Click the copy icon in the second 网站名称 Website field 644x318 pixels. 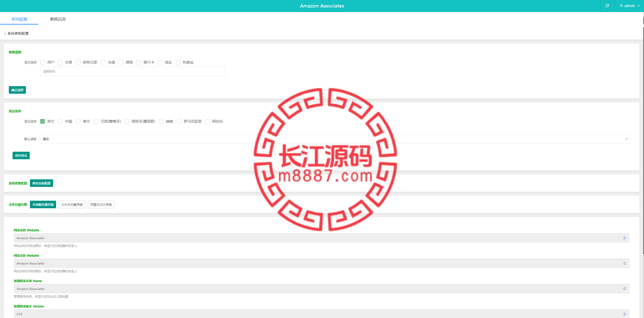pyautogui.click(x=625, y=263)
